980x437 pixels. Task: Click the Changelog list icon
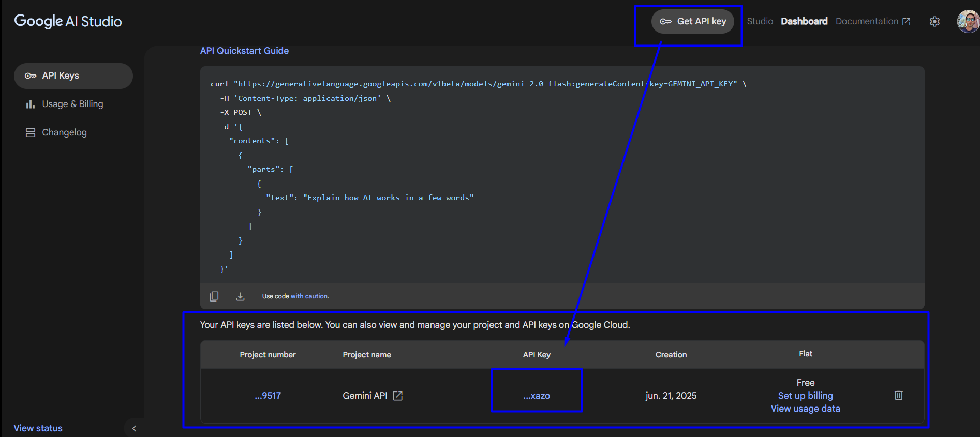(31, 132)
